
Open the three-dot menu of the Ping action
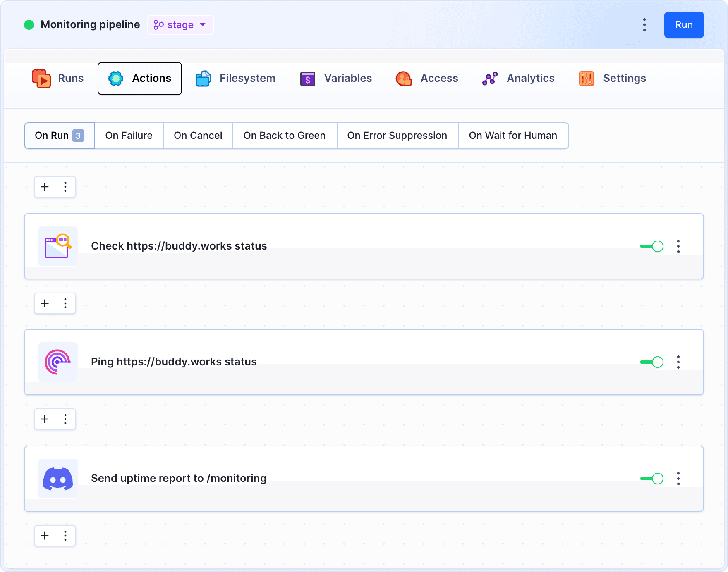[678, 362]
